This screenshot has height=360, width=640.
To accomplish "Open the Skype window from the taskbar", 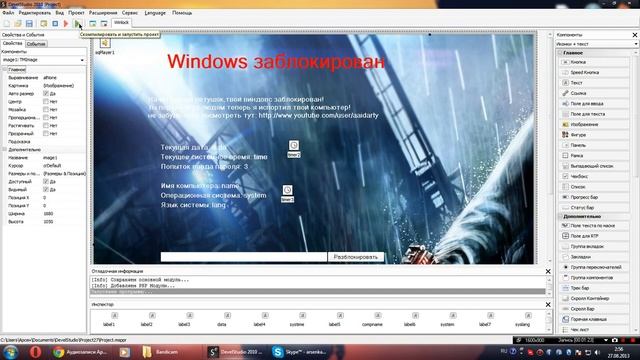I will tap(300, 352).
